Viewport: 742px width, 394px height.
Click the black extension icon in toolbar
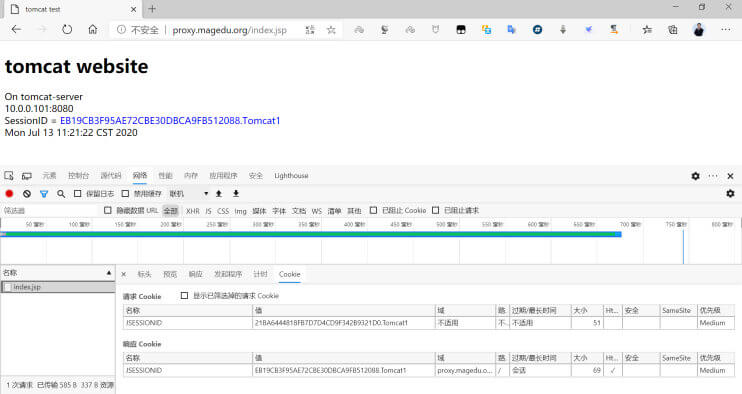coord(460,30)
